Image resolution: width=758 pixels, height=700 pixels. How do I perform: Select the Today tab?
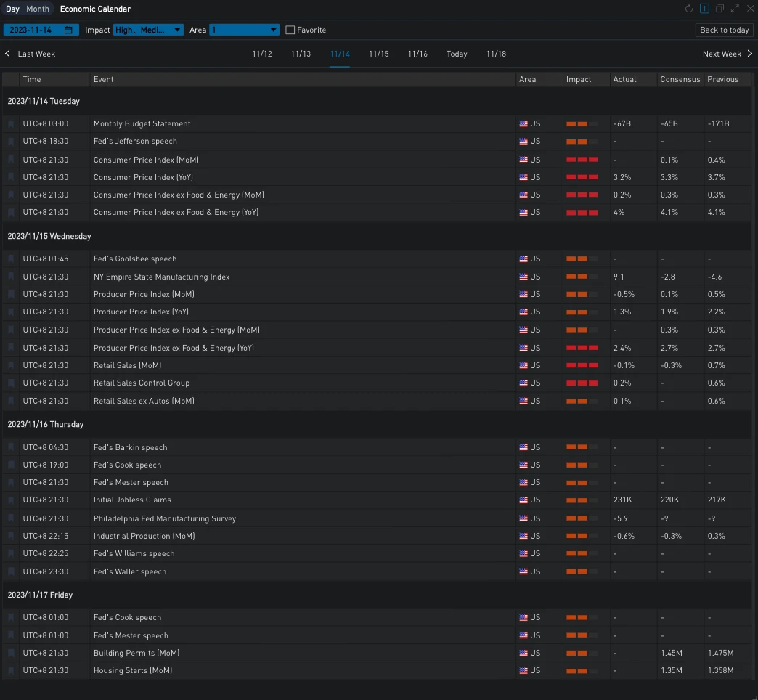[x=457, y=54]
